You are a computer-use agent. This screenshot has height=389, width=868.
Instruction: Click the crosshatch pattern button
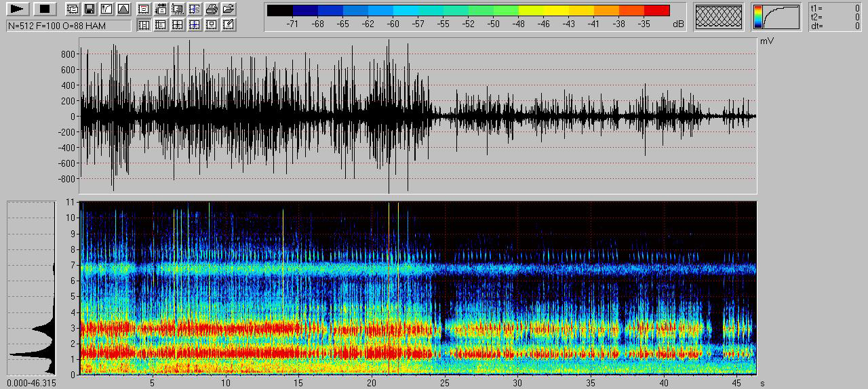719,17
